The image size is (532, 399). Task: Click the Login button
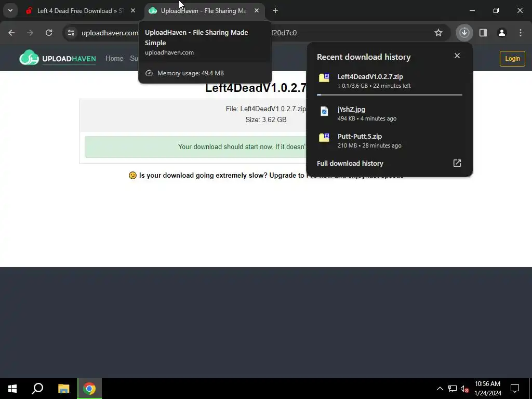[x=512, y=59]
